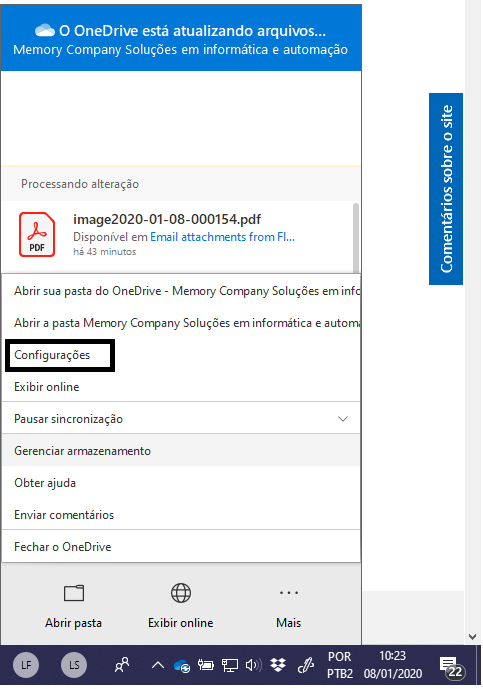This screenshot has width=483, height=689.
Task: Click the Processando alteração status text
Action: tap(80, 184)
